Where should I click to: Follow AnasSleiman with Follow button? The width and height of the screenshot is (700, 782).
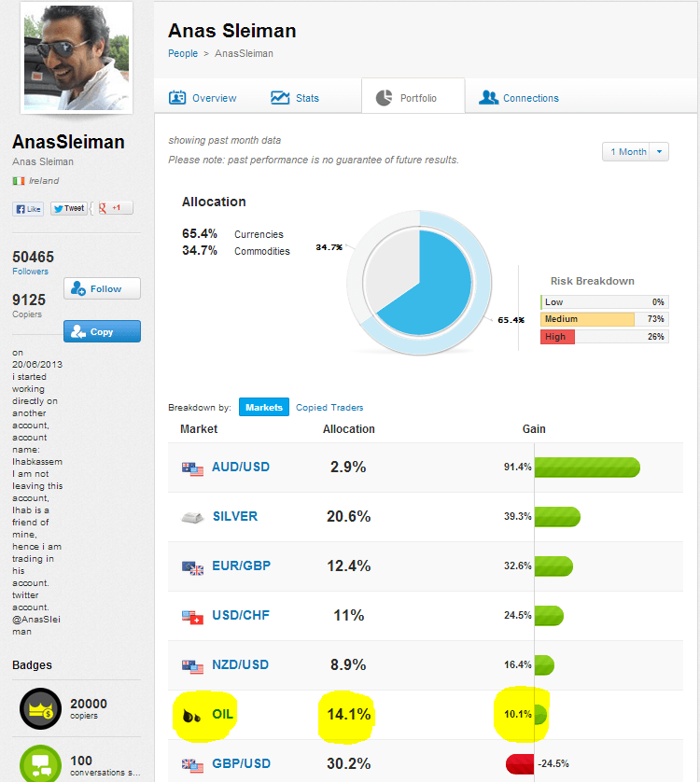tap(102, 288)
